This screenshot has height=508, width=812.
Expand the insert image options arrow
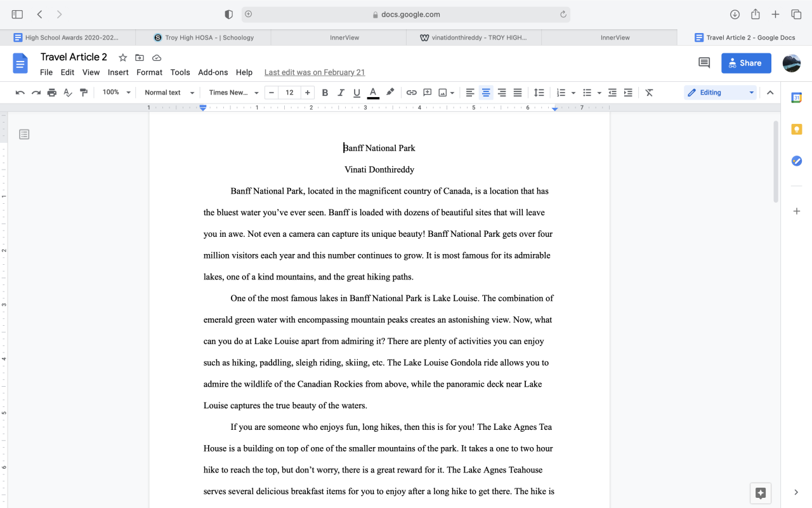(x=452, y=93)
